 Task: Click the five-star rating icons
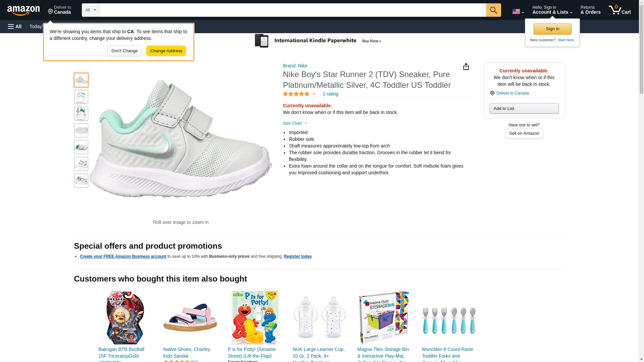(296, 94)
